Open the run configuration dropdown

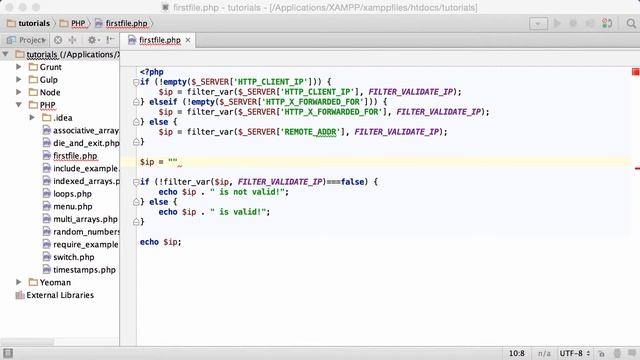tap(538, 24)
